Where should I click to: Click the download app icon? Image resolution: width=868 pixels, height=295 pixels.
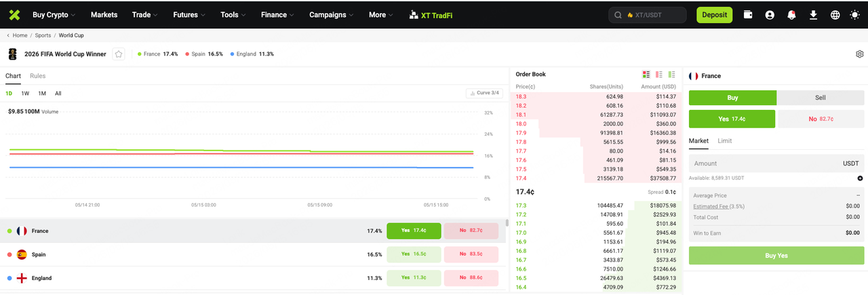click(x=813, y=15)
